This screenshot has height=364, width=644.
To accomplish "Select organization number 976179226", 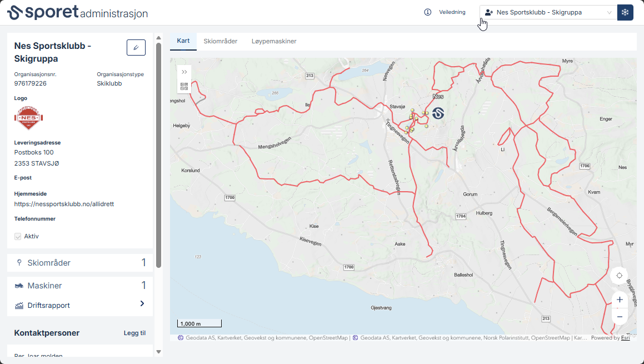I will tap(31, 83).
